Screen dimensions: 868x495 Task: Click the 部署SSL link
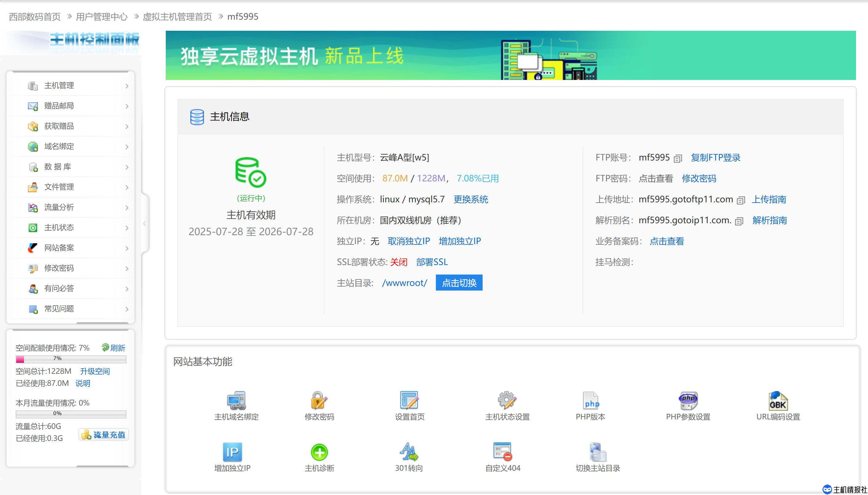[x=432, y=262]
